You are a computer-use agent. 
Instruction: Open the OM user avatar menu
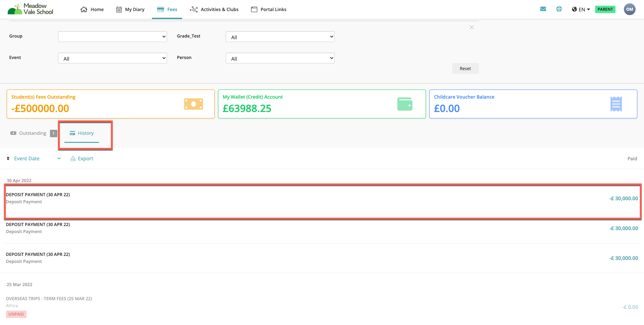(x=630, y=9)
